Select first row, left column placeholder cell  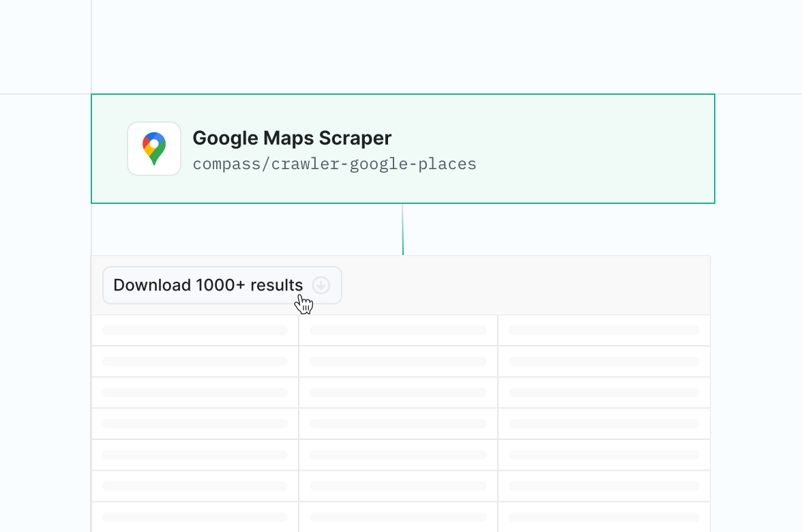point(195,330)
